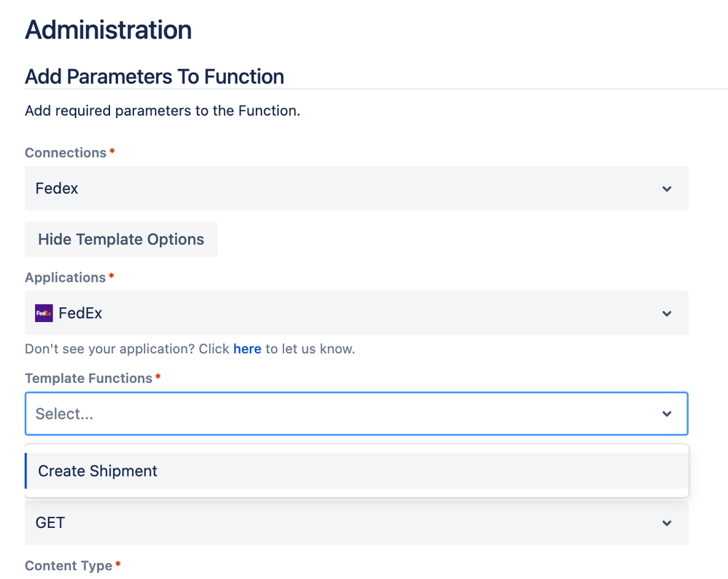Follow the 'here' link to report application

point(247,349)
